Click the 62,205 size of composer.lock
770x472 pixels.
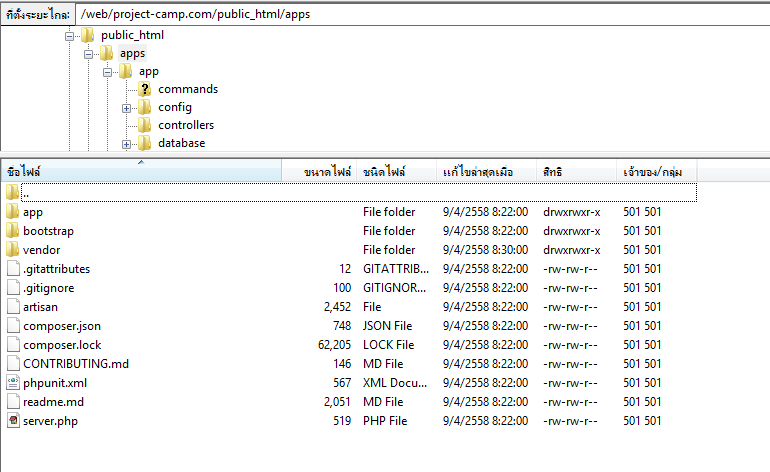pyautogui.click(x=334, y=345)
